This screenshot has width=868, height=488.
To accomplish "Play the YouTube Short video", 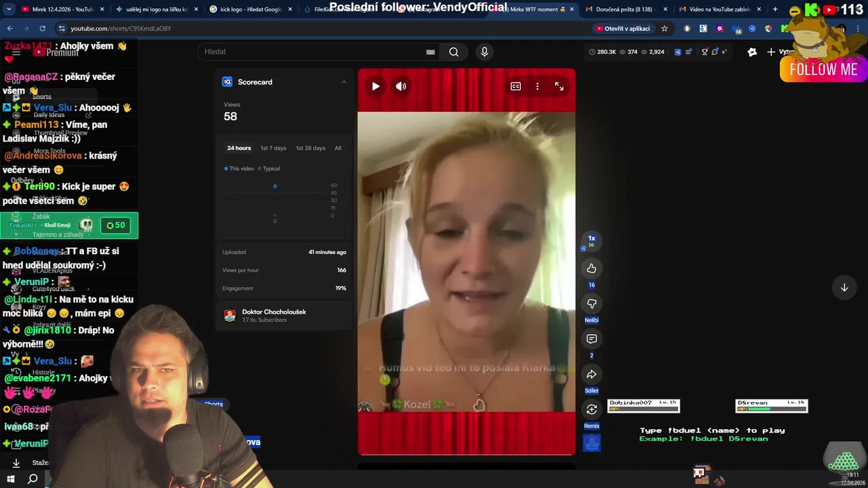I will [x=376, y=86].
